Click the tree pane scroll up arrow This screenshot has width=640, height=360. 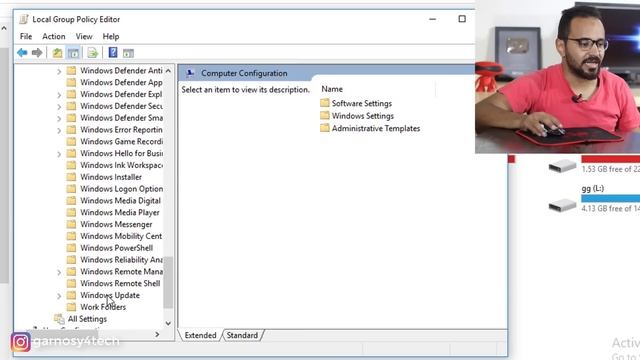168,71
